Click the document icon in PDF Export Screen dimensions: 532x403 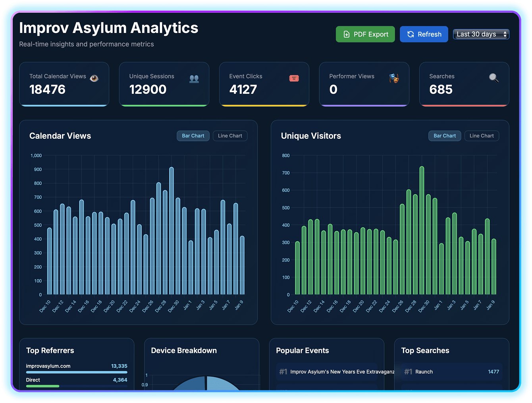point(347,34)
